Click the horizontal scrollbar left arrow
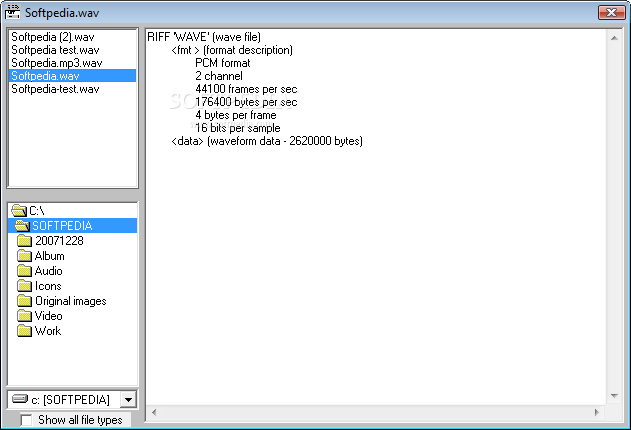Image resolution: width=631 pixels, height=430 pixels. 154,412
